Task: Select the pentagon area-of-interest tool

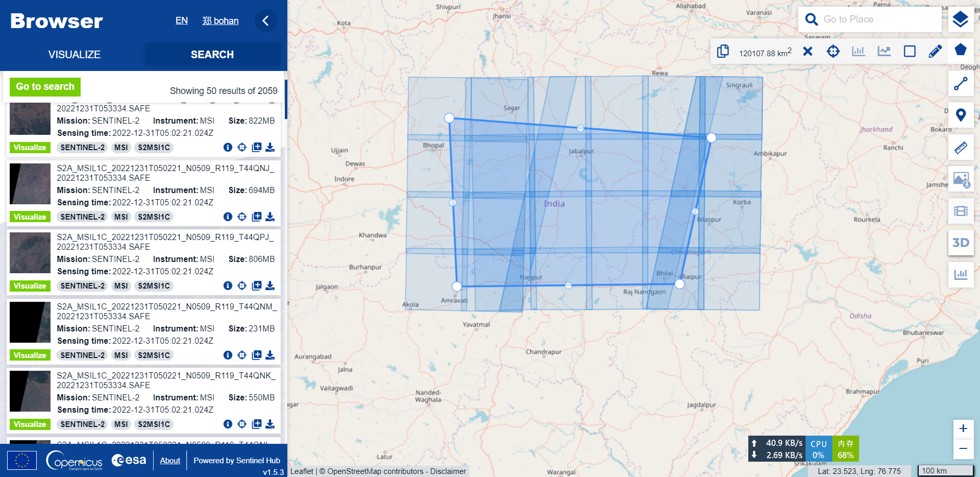Action: pyautogui.click(x=960, y=50)
